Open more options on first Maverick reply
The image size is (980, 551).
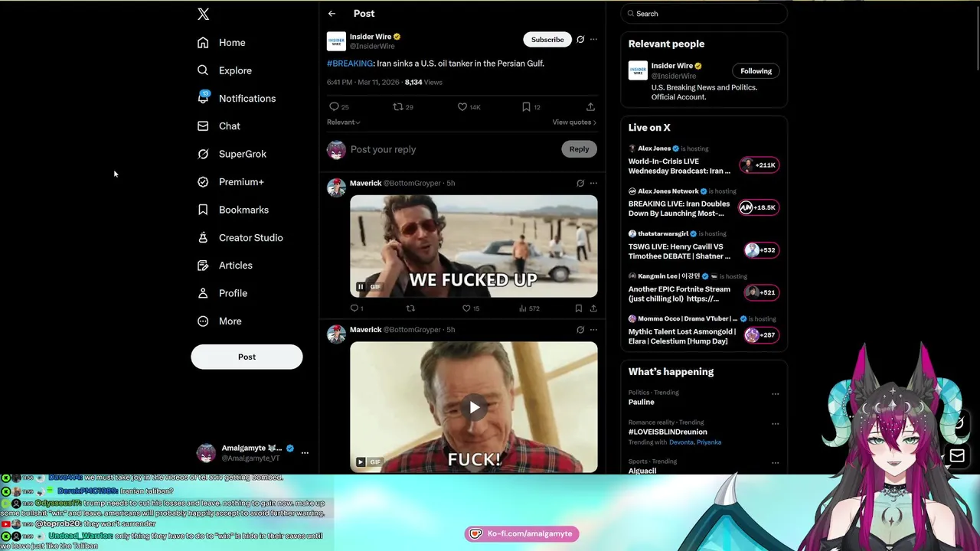(x=593, y=184)
